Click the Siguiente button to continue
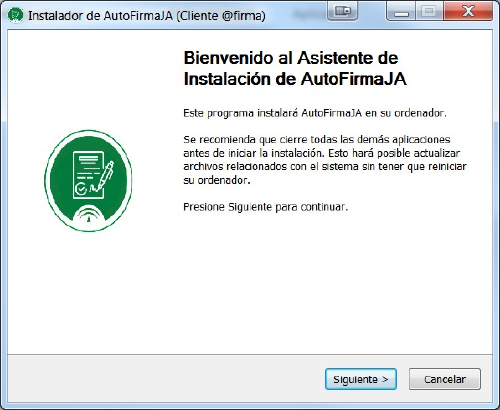500x410 pixels. (x=361, y=379)
